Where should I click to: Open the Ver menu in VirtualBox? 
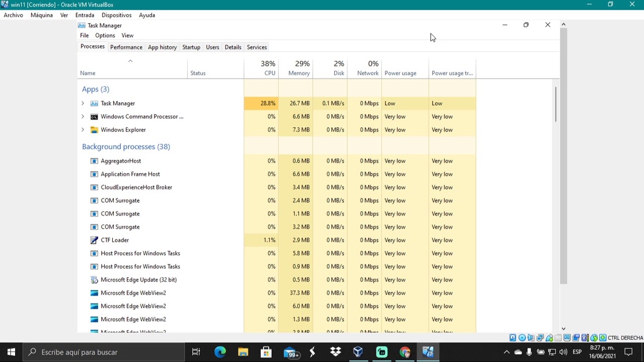[64, 15]
